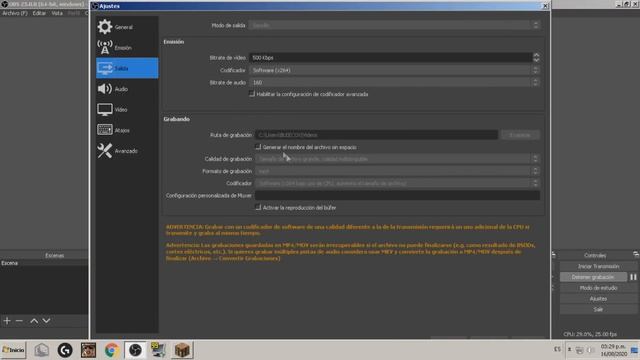Screen dimensions: 640x360
Task: Open the Grabando Codificador dropdown
Action: (x=398, y=183)
